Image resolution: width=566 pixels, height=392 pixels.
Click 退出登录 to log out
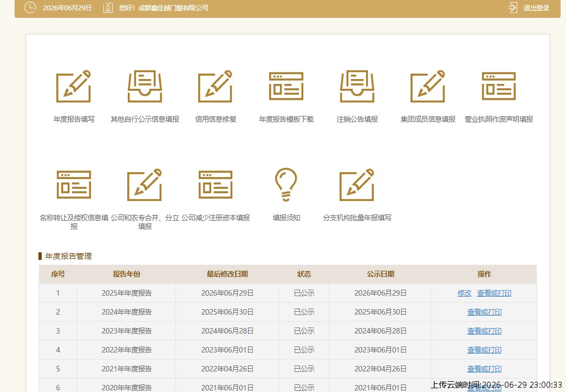536,8
